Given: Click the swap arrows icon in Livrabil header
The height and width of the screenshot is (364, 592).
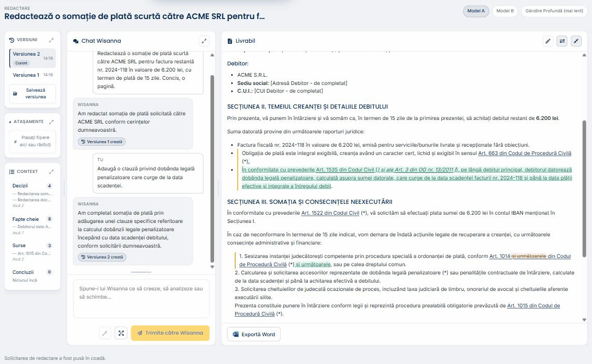Looking at the screenshot, I should (x=562, y=41).
